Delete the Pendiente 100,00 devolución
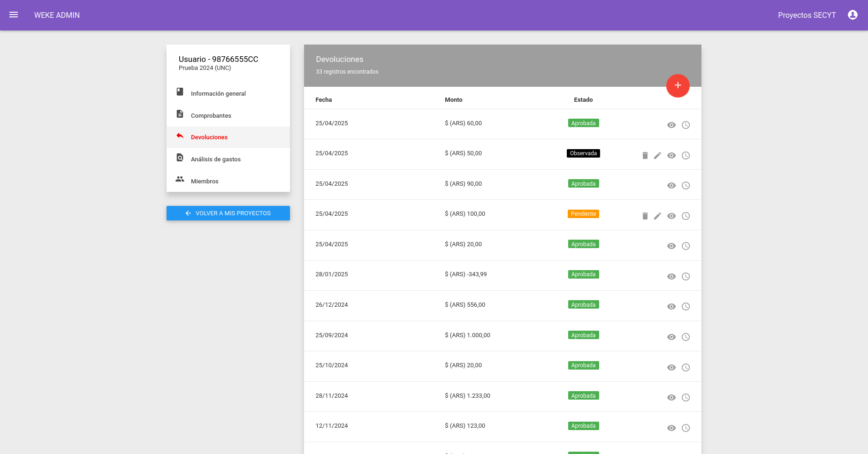This screenshot has width=868, height=454. coord(645,216)
